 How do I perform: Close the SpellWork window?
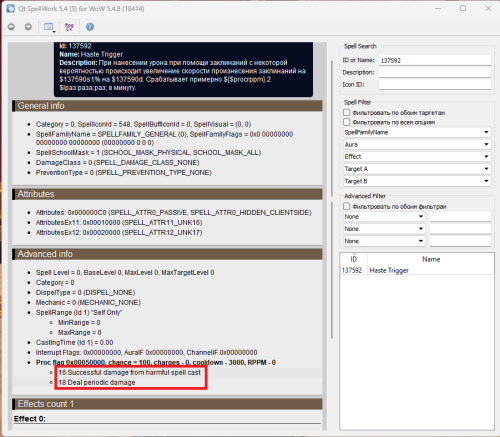pos(488,8)
